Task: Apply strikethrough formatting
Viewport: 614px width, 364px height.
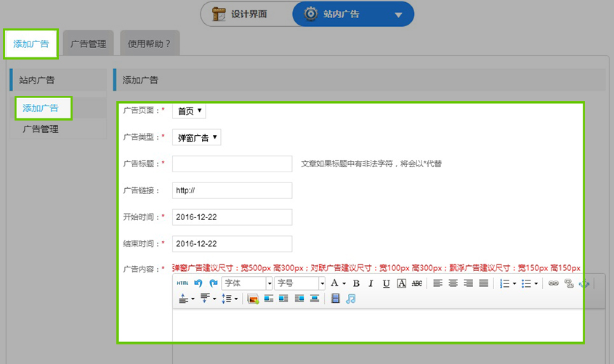Action: click(x=416, y=283)
